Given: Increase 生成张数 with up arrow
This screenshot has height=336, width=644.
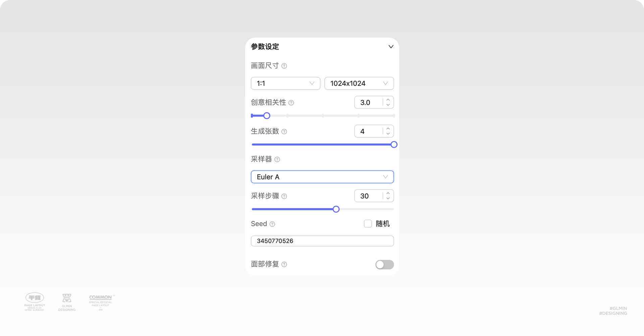Looking at the screenshot, I should point(388,129).
